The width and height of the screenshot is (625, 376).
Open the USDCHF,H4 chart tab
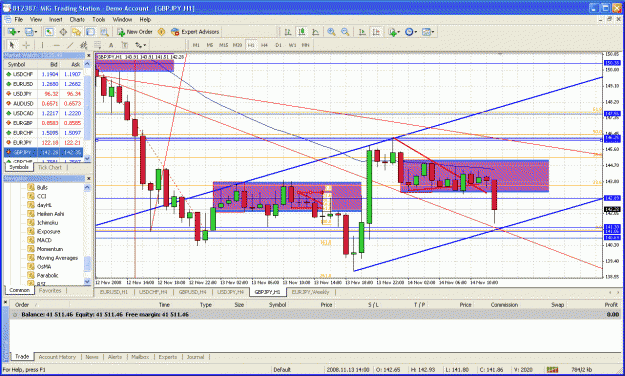153,292
